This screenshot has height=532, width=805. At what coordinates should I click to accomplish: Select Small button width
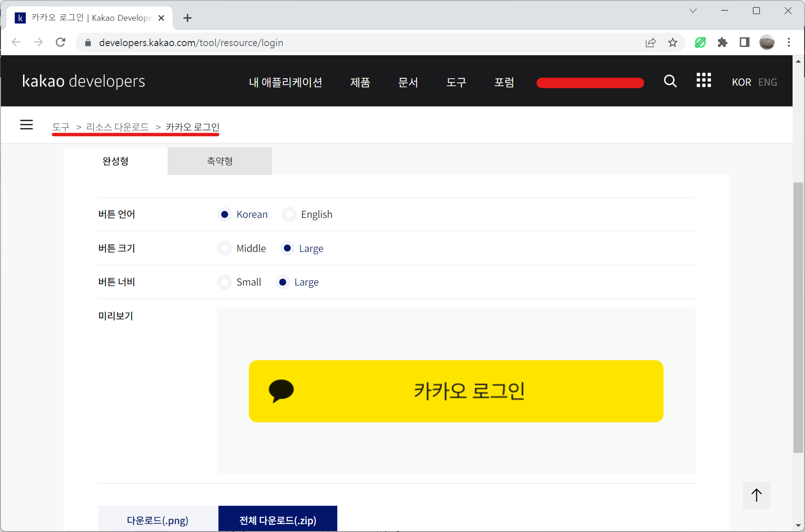224,282
